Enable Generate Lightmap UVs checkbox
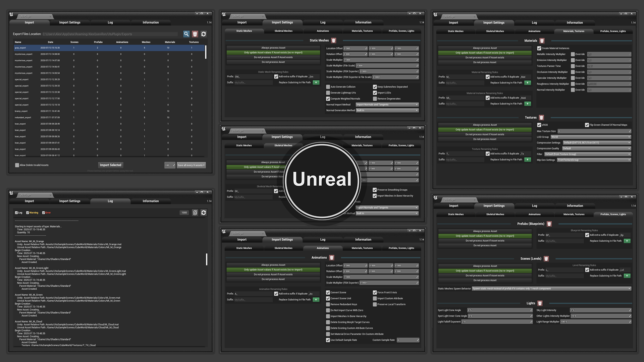The image size is (644, 362). [328, 93]
